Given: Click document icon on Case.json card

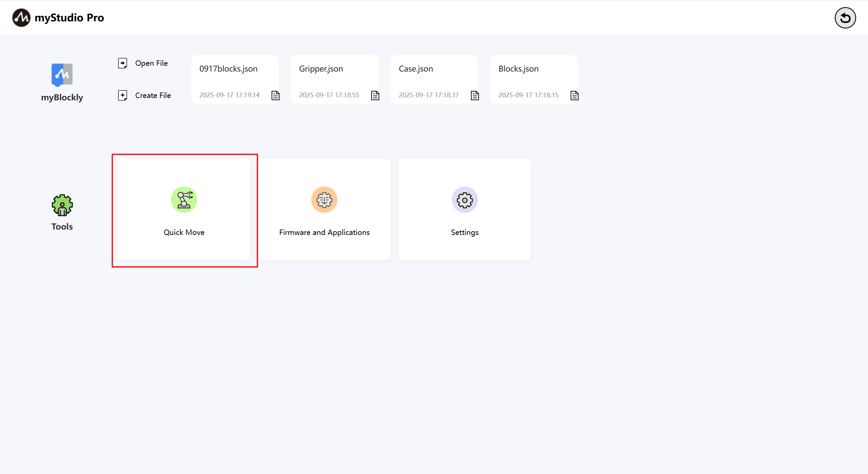Looking at the screenshot, I should point(475,96).
